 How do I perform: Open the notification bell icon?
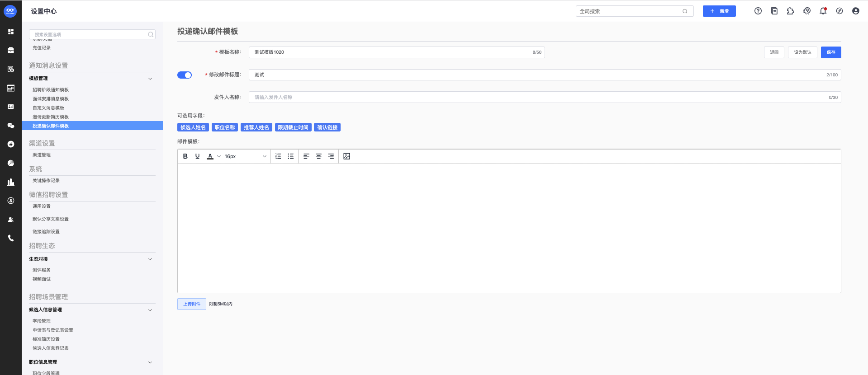pos(823,11)
